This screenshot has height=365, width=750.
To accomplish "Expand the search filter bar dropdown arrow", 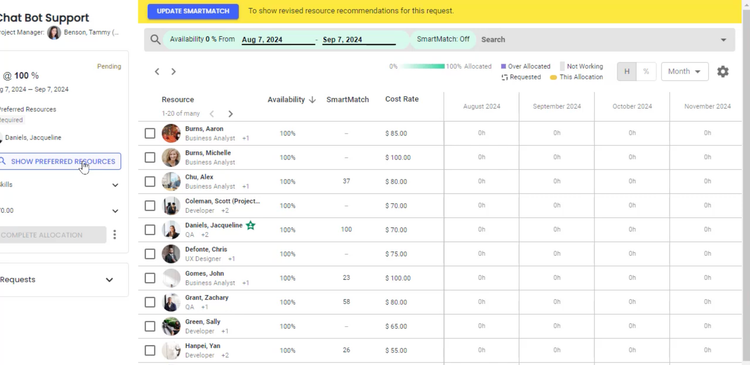I will pyautogui.click(x=723, y=40).
